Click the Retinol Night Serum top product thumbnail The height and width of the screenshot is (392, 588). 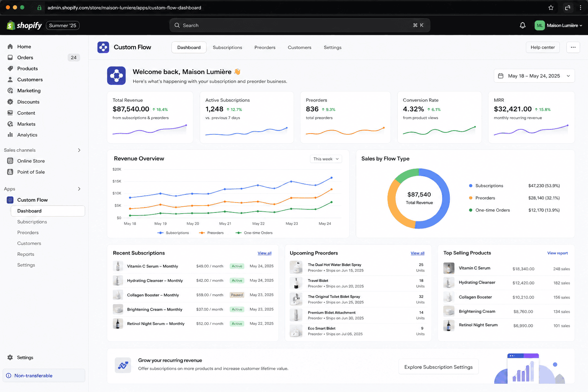[449, 325]
